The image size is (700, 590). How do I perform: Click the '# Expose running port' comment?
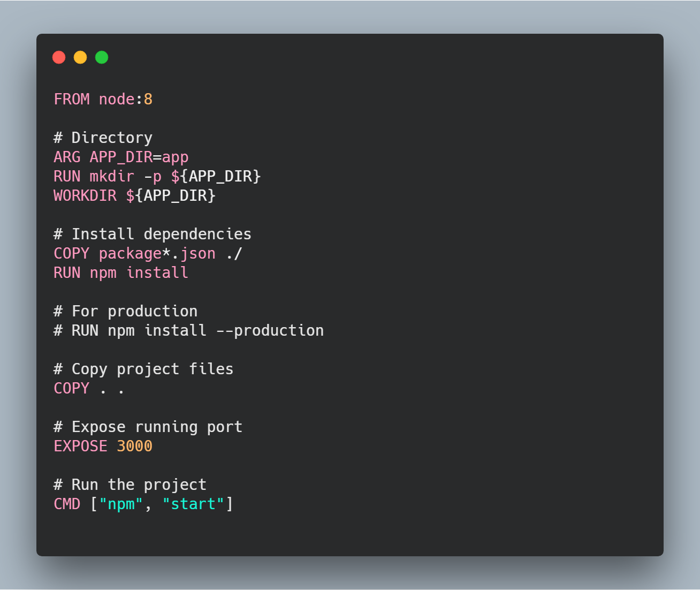[x=148, y=427]
